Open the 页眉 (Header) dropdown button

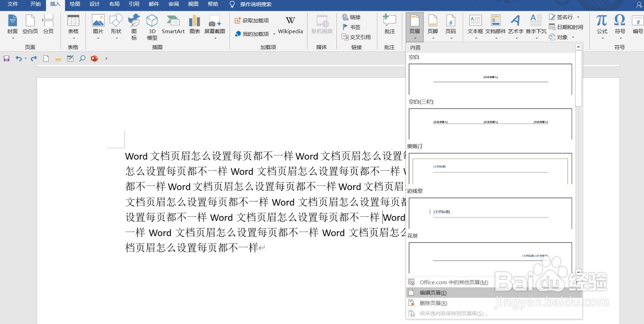click(415, 26)
